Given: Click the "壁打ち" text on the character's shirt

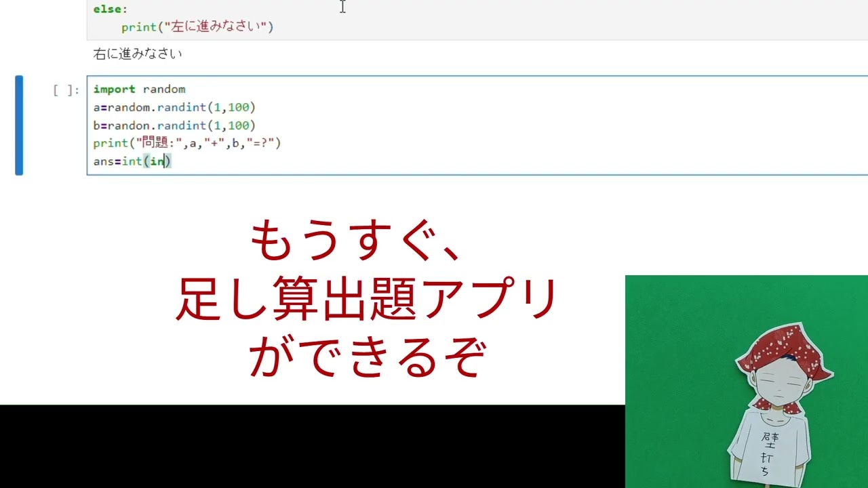Looking at the screenshot, I should [770, 449].
